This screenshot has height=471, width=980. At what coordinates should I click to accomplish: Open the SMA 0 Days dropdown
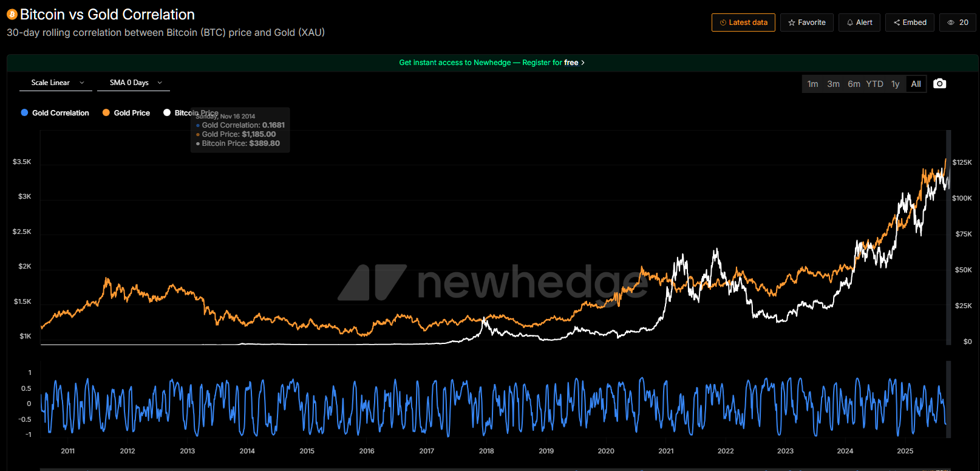[134, 83]
